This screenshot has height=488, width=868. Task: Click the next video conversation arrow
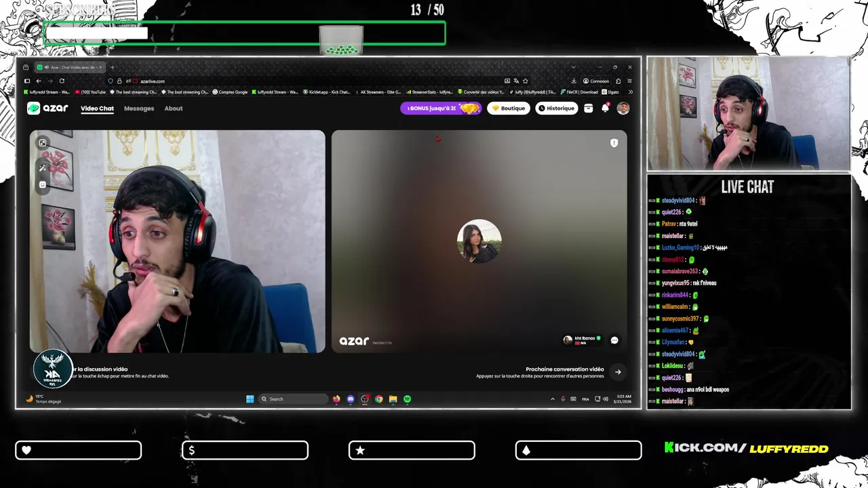pyautogui.click(x=618, y=371)
